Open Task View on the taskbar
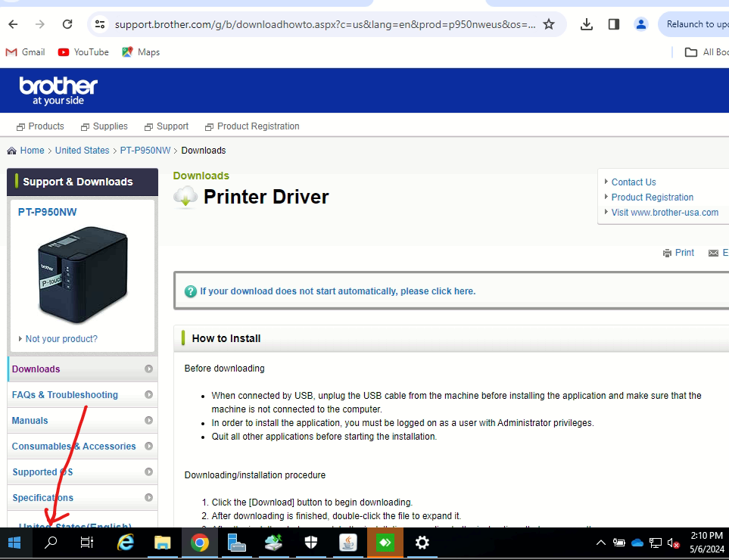The width and height of the screenshot is (729, 560). (87, 543)
